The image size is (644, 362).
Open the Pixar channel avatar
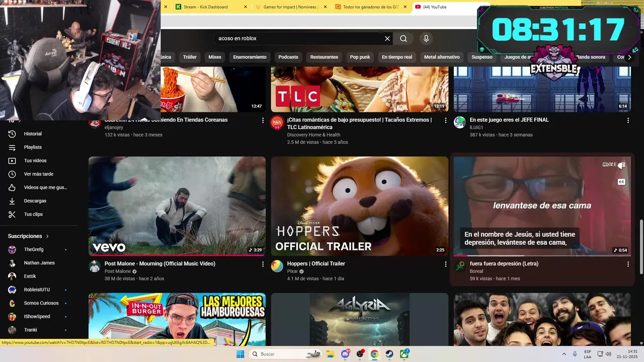(277, 266)
